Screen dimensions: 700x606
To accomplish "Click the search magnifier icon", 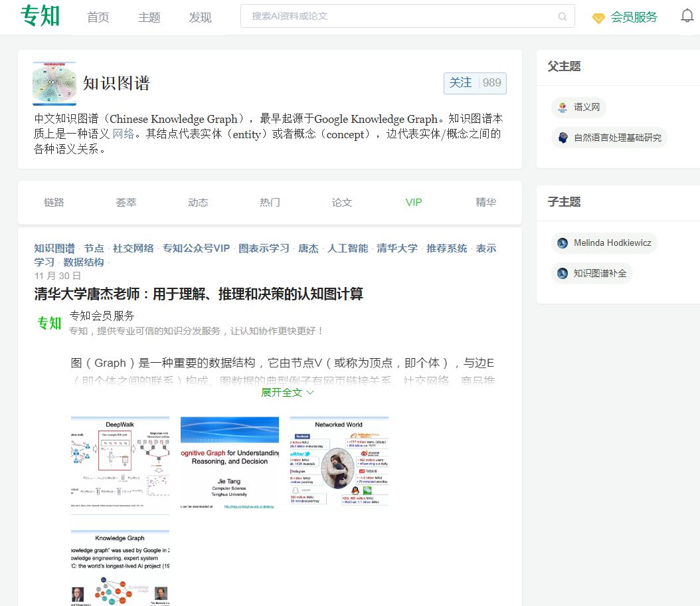I will coord(562,17).
